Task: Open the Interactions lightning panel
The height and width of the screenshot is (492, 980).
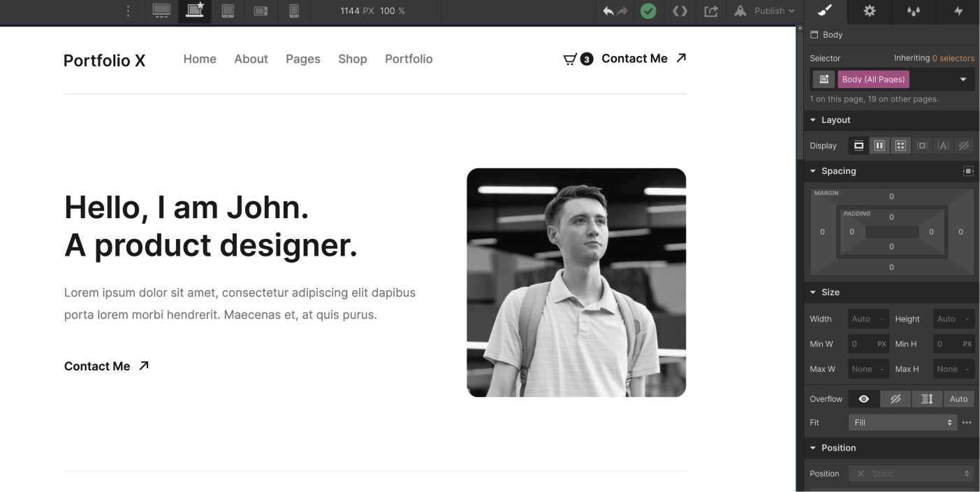Action: click(x=958, y=12)
